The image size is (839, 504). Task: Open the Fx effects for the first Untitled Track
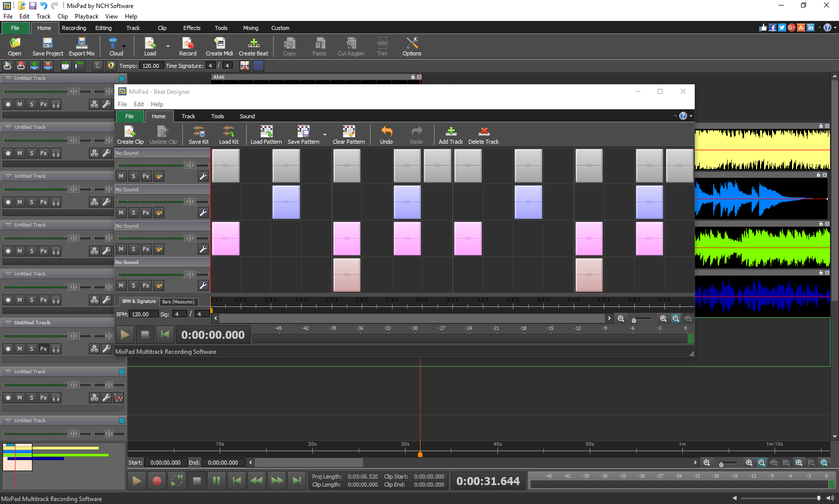coord(43,104)
